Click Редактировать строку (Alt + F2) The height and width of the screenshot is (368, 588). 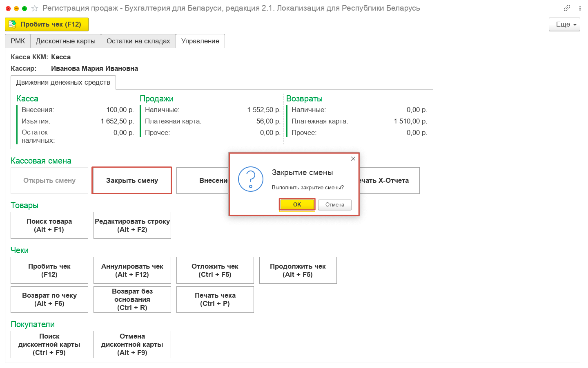132,225
